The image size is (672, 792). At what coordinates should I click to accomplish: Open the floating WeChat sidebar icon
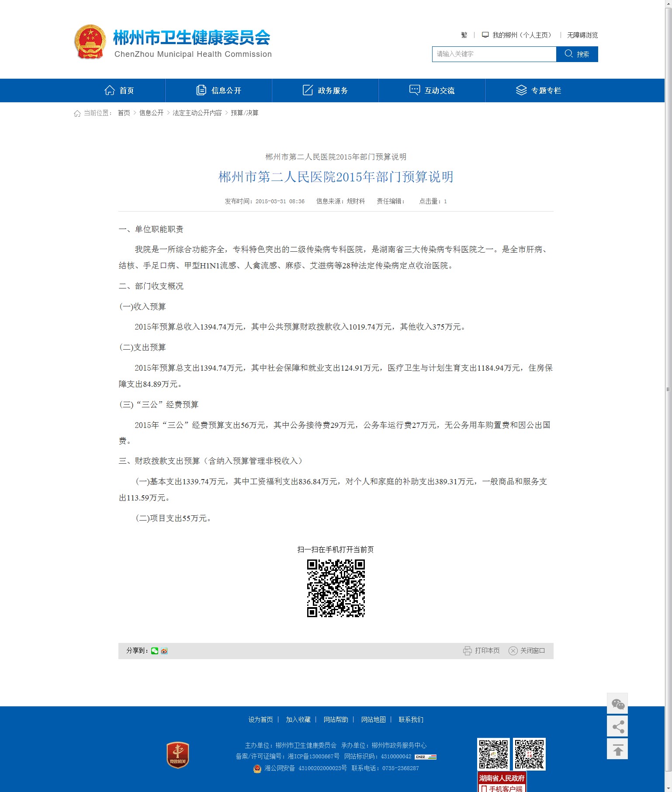(x=617, y=704)
